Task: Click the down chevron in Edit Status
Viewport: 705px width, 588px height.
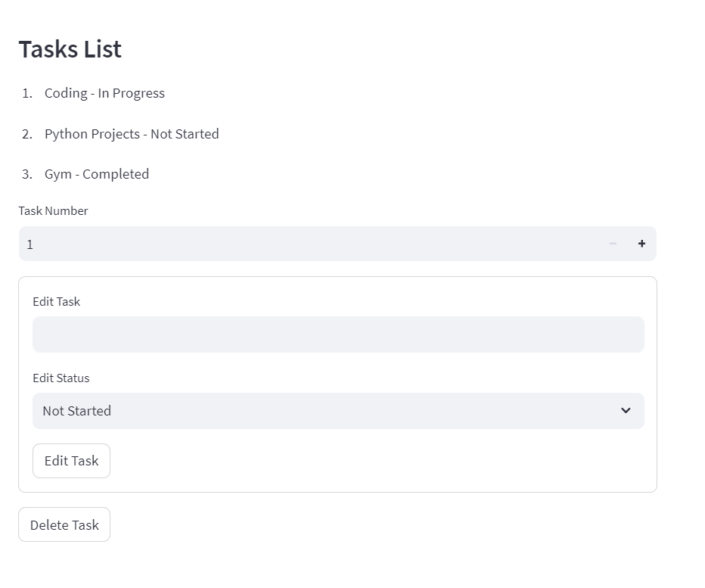Action: 626,410
